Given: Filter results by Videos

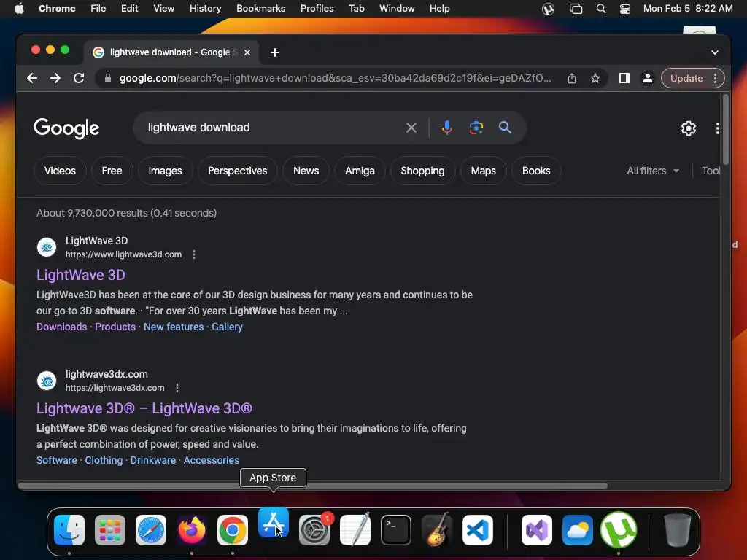Looking at the screenshot, I should tap(60, 171).
